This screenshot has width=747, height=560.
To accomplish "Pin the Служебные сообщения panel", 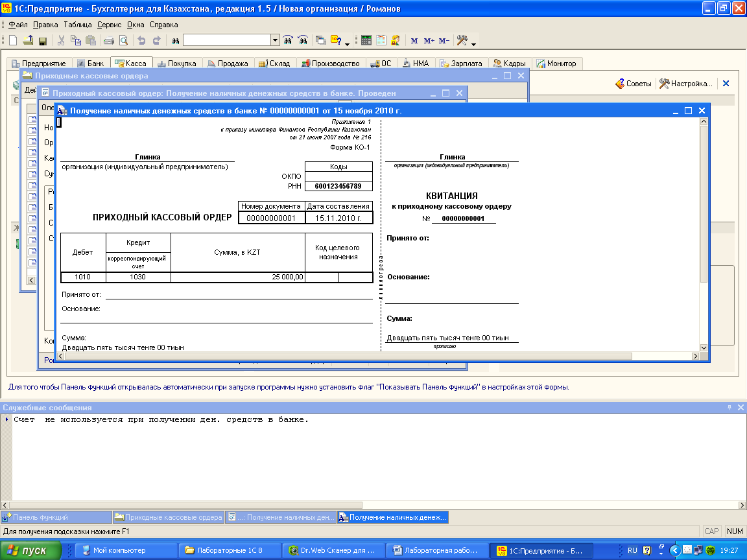I will pyautogui.click(x=729, y=408).
